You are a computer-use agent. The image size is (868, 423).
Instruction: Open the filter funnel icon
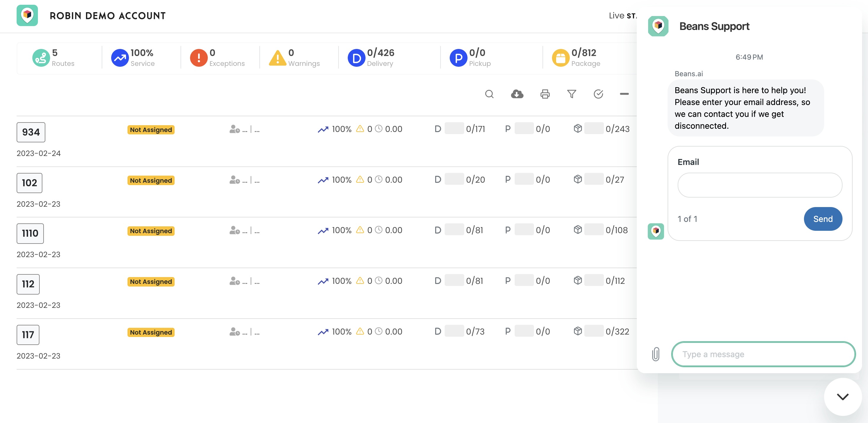pos(572,94)
